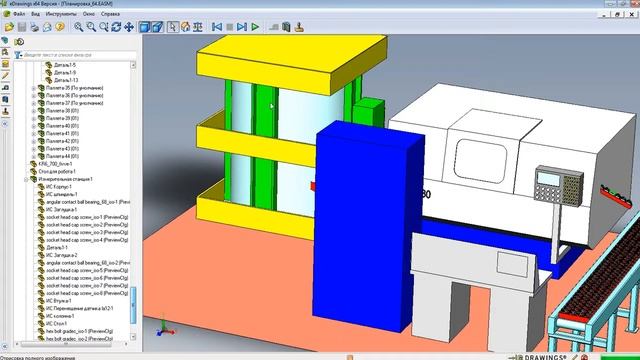The image size is (640, 360).
Task: Play the animation with green arrow
Action: tap(255, 27)
